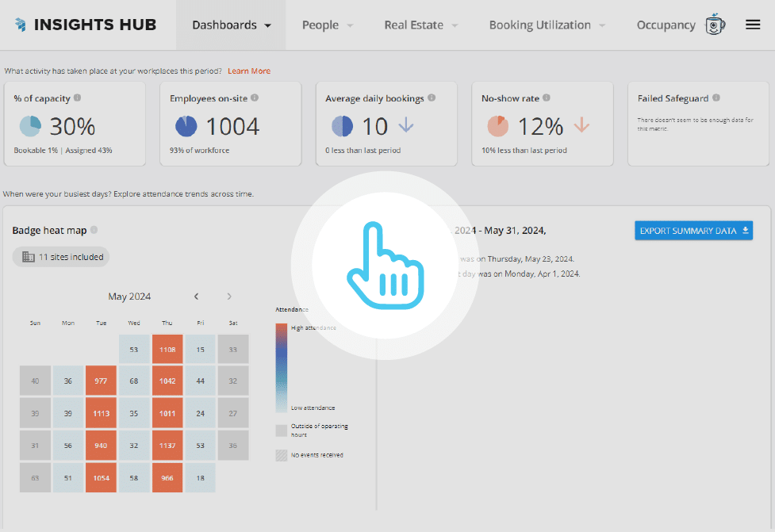Click the building grid icon on 11 sites included
This screenshot has height=532, width=775.
pos(27,256)
